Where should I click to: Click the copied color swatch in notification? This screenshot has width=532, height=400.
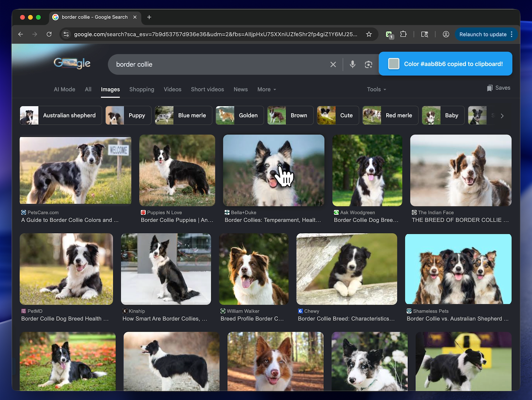[x=394, y=64]
